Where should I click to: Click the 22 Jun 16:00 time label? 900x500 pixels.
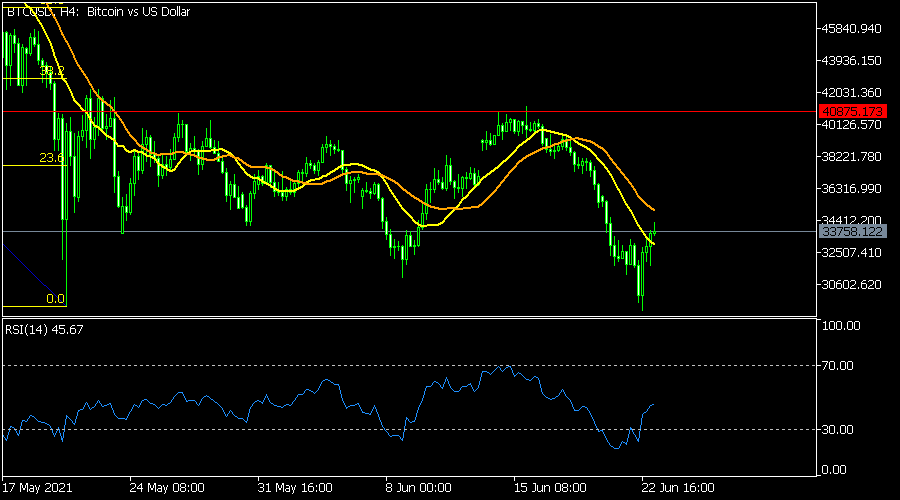pos(678,488)
